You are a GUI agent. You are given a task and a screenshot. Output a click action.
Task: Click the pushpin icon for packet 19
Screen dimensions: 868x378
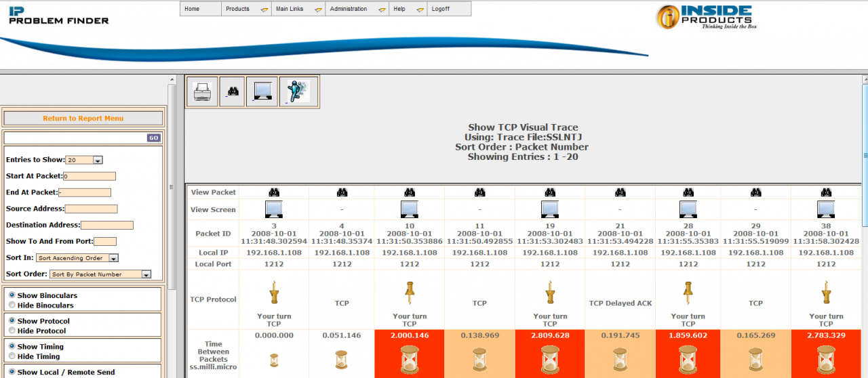pos(550,293)
